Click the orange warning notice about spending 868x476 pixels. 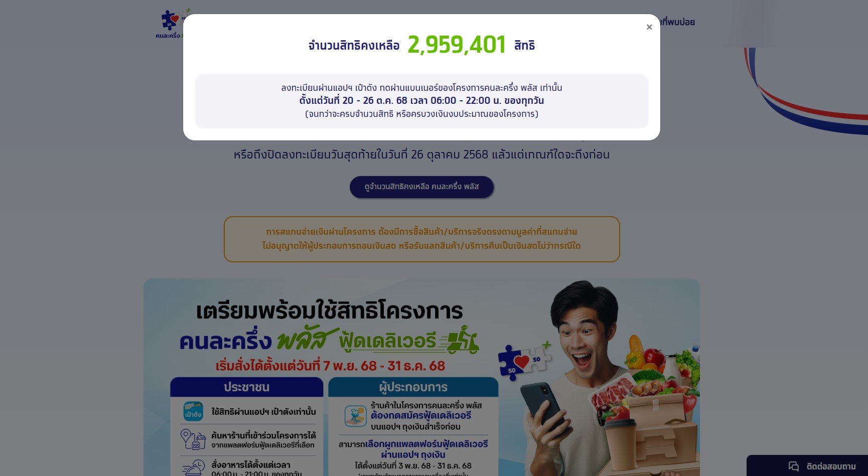[x=421, y=239]
